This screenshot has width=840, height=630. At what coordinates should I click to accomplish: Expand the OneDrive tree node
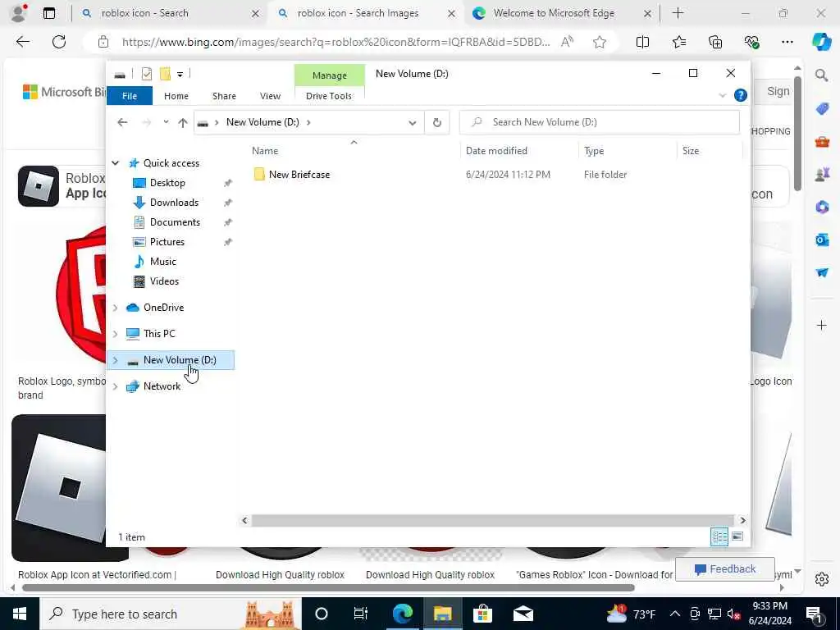[115, 308]
